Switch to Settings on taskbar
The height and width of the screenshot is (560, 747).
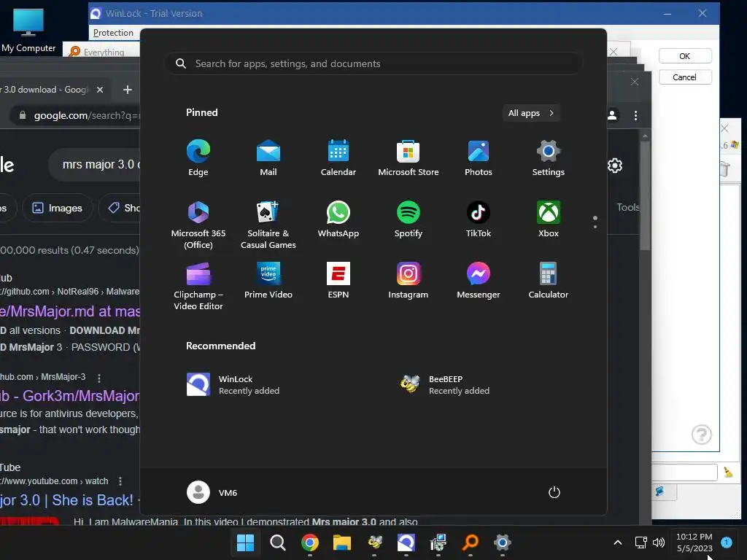click(502, 542)
